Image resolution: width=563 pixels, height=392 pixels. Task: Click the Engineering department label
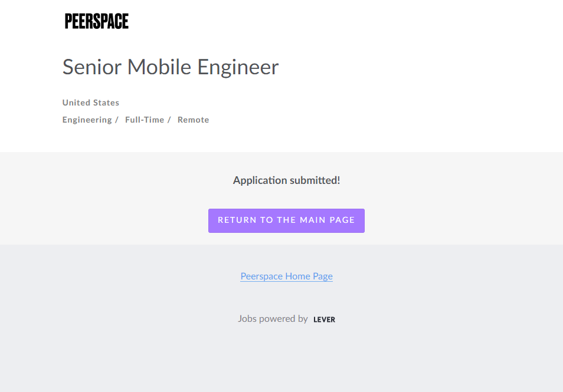point(87,120)
